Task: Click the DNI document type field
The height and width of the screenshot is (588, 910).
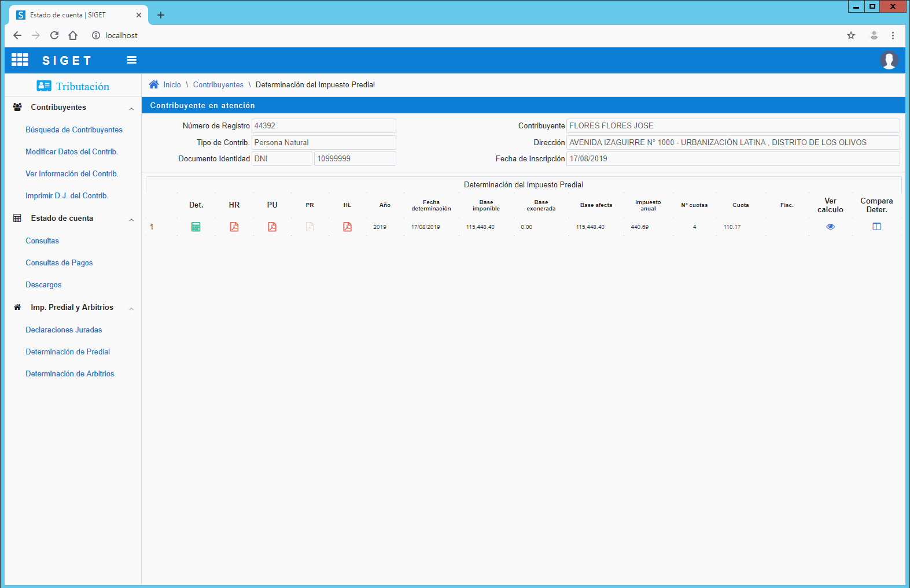Action: point(282,158)
